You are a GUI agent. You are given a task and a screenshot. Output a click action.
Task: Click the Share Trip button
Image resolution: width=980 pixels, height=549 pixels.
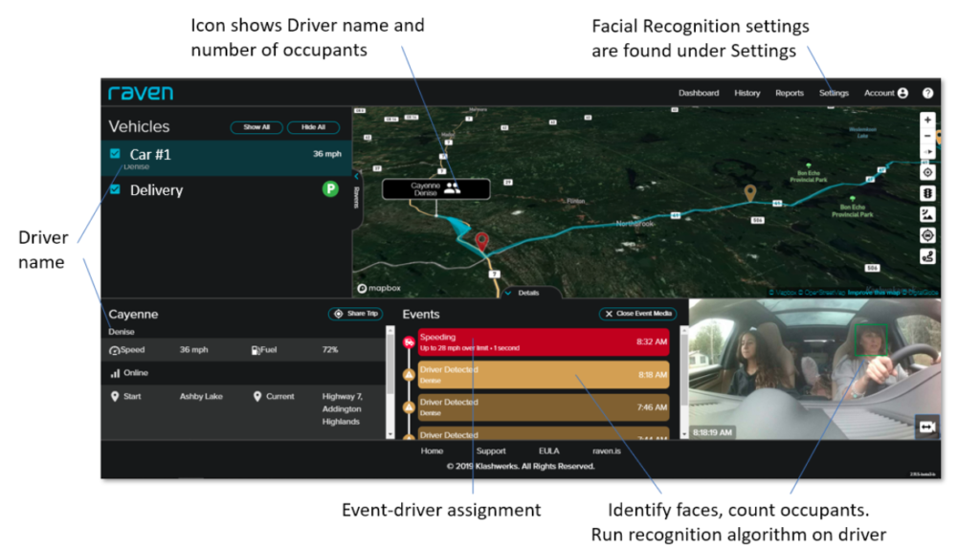coord(356,314)
